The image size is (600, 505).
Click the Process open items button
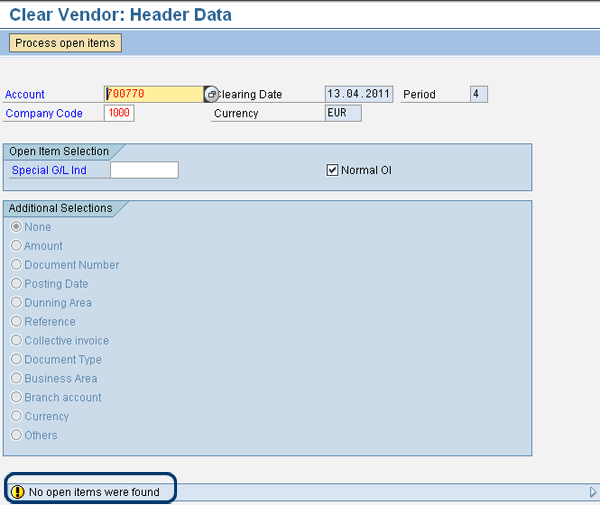65,43
